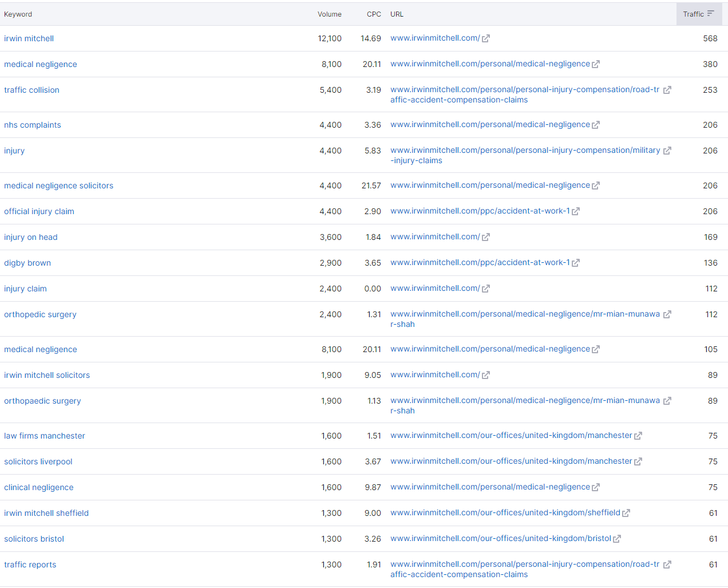Select the CPC value 9.87

coord(373,487)
